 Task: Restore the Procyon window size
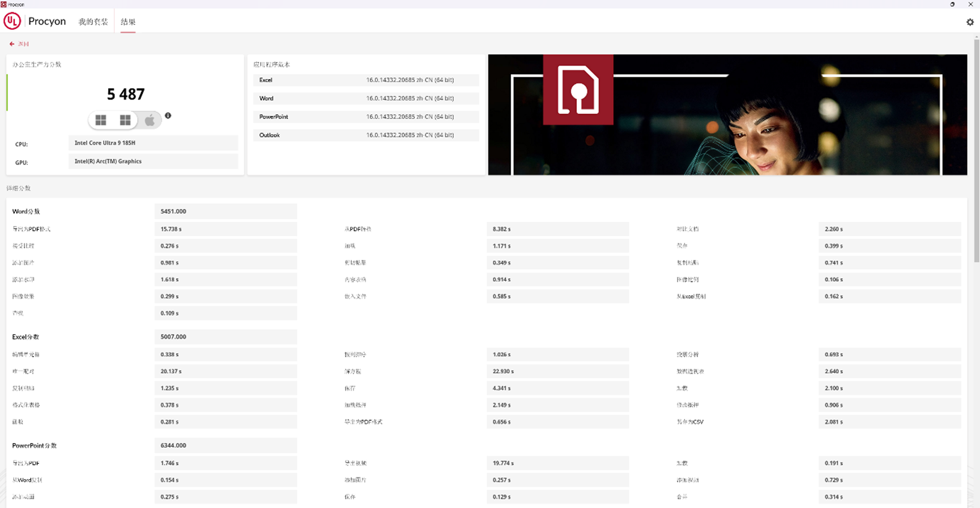coord(952,4)
